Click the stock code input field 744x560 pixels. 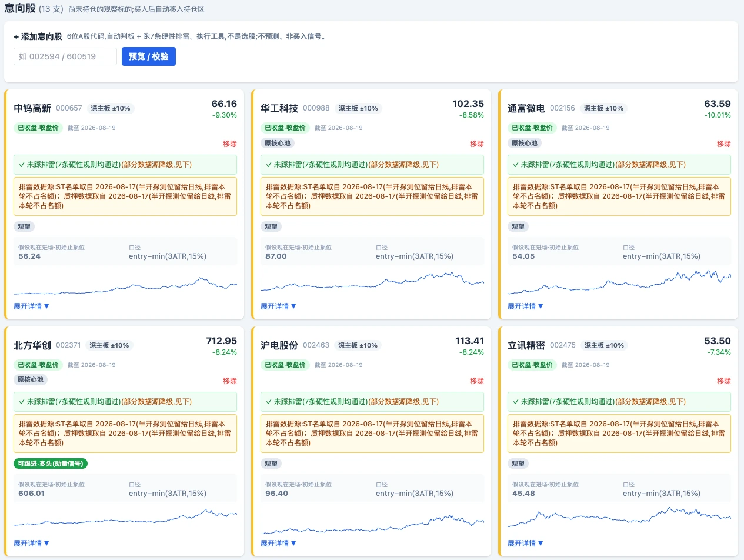(x=65, y=56)
